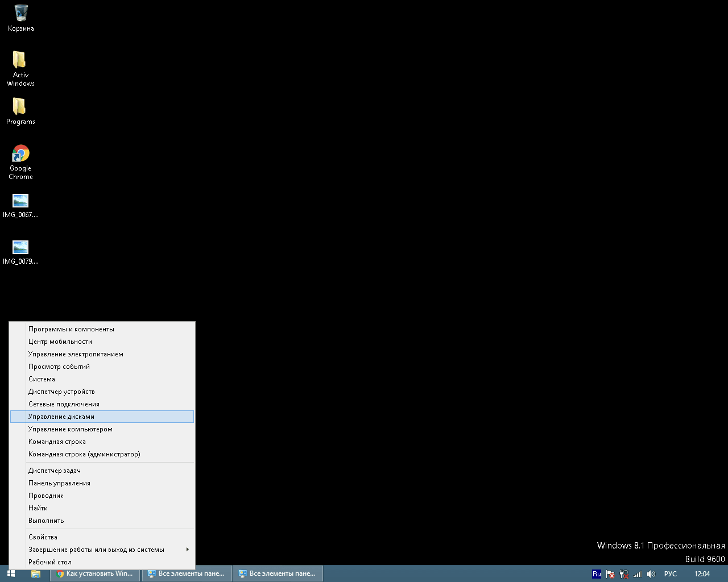Open Центр мобильности
Screen dimensions: 728x582
(x=102, y=342)
